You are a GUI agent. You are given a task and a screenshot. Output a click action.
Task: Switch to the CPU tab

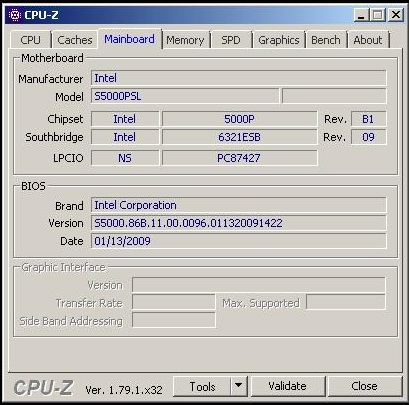click(x=30, y=40)
